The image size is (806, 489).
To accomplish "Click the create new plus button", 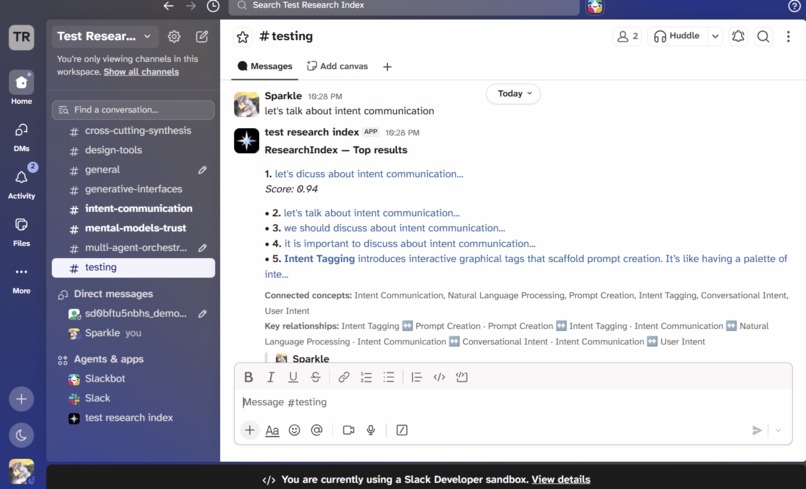I will 22,399.
